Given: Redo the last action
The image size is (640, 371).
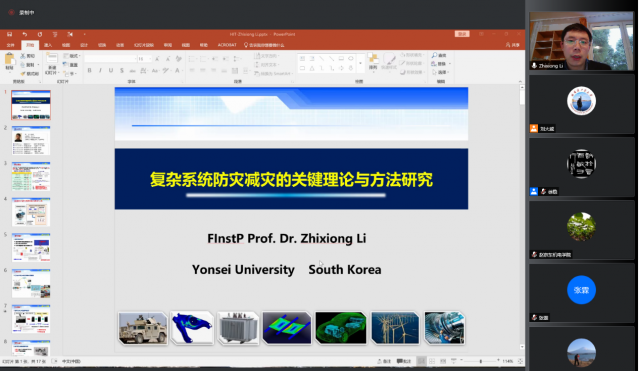Looking at the screenshot, I should pos(40,34).
